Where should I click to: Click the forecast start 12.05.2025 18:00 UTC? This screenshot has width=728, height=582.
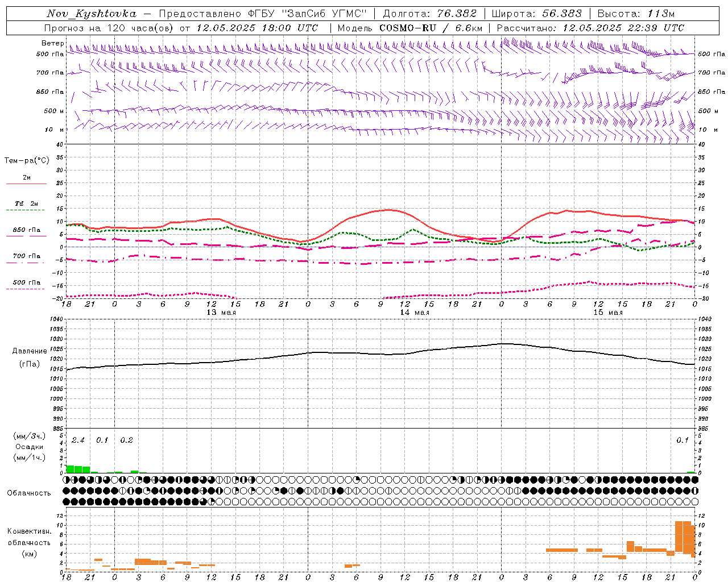[x=257, y=28]
